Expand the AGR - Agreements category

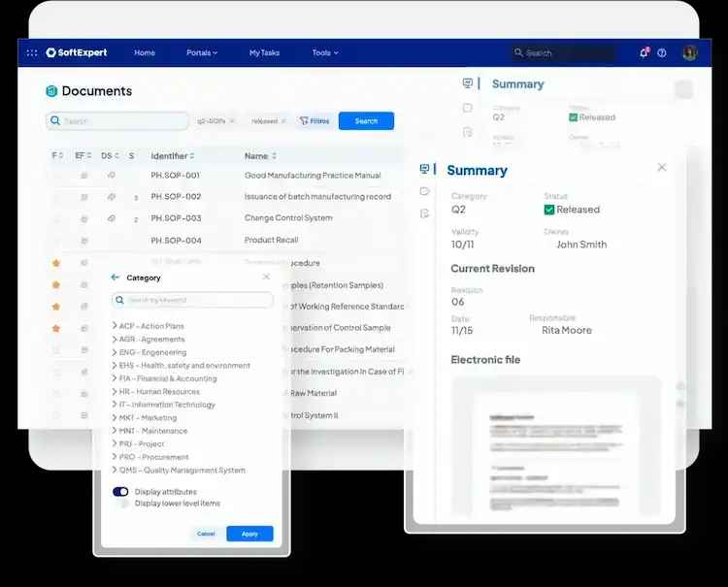[x=115, y=339]
